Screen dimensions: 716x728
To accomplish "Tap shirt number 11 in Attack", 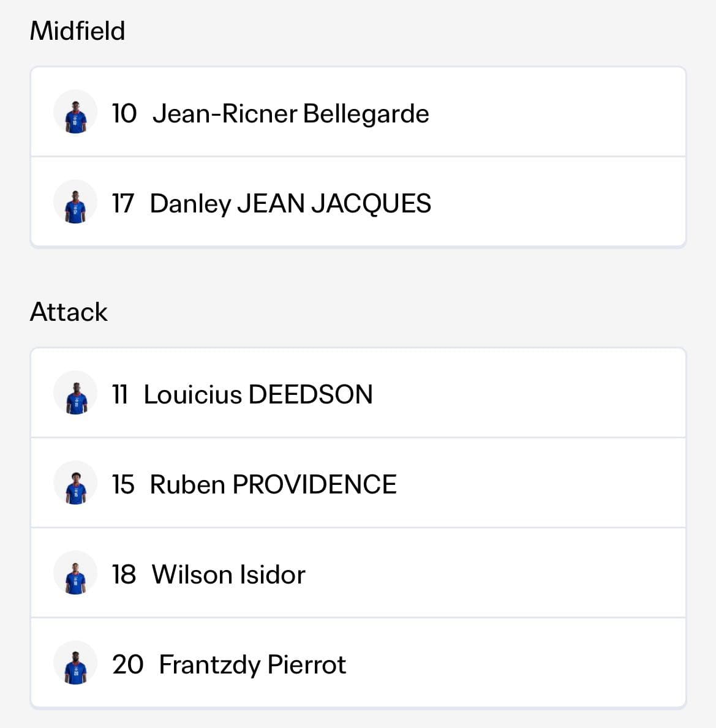I will tap(120, 395).
